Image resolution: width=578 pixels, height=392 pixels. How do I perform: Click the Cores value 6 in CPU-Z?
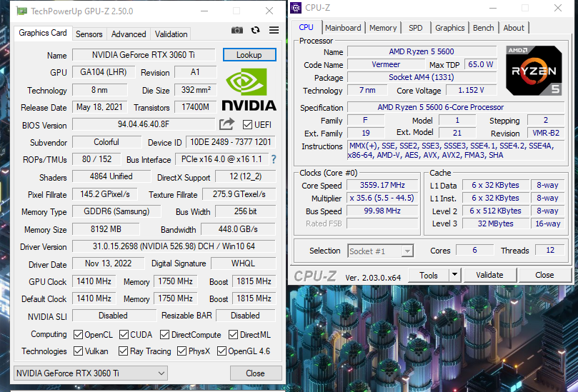(x=475, y=250)
